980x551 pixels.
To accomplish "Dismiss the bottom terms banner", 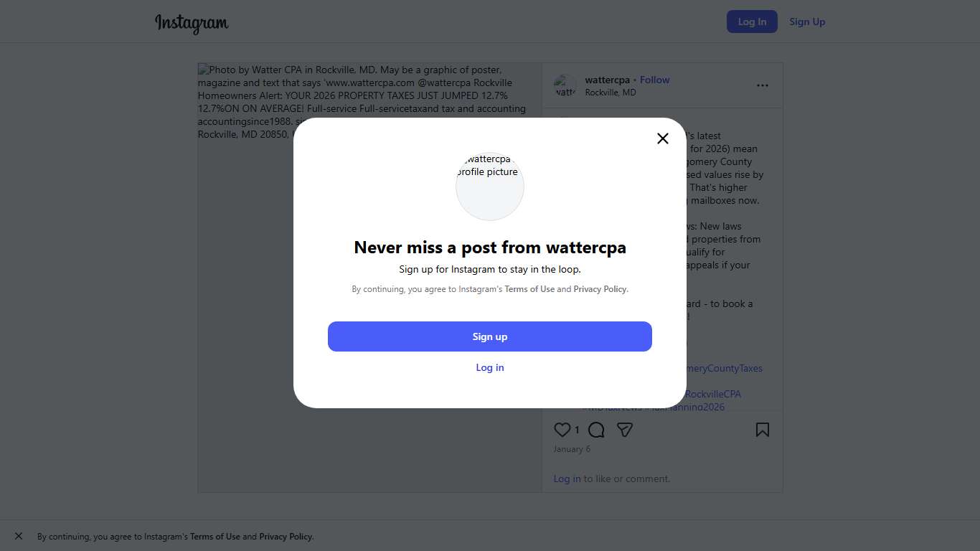I will [19, 536].
